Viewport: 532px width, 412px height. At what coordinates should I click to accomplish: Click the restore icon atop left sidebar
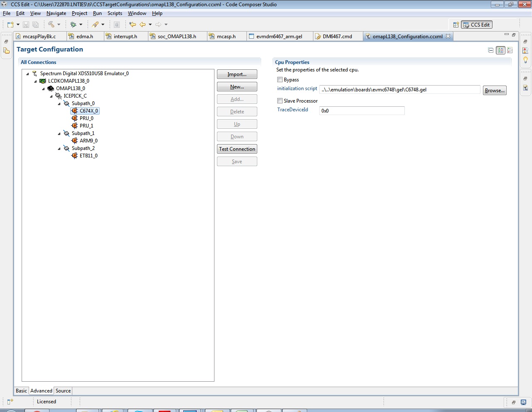(x=6, y=42)
